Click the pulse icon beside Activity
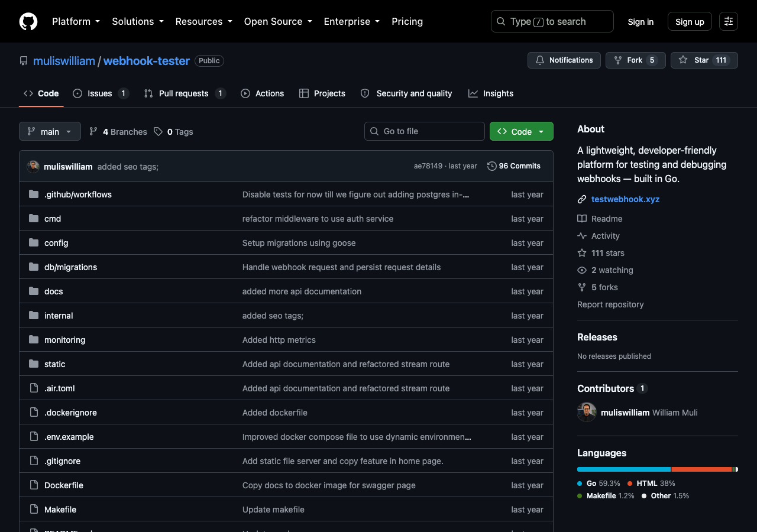Viewport: 757px width, 532px height. point(582,236)
